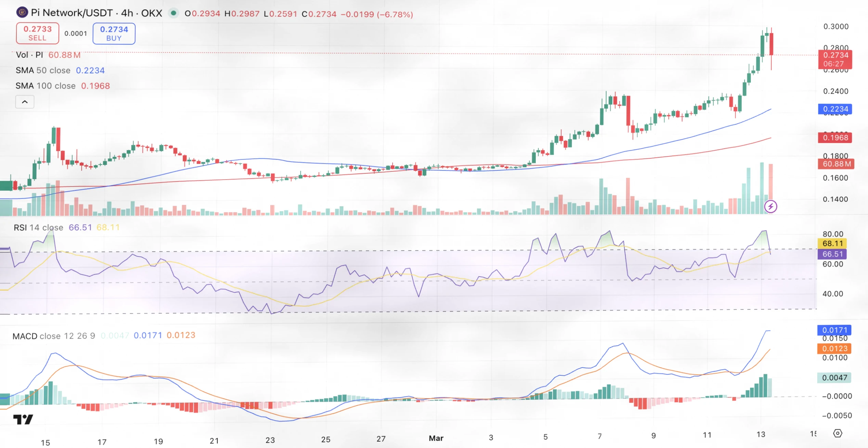This screenshot has width=868, height=448.
Task: Select the SMA 100 close legend entry
Action: click(63, 86)
